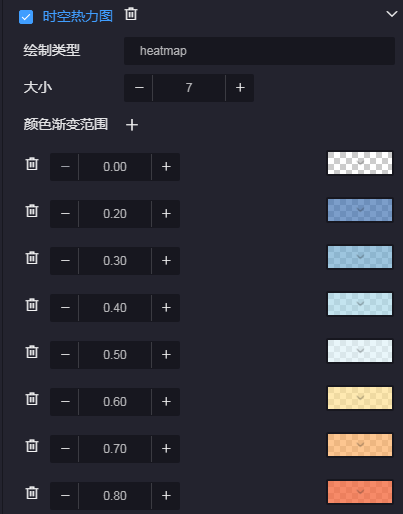The image size is (403, 514).
Task: Delete the 时空热力图 layer via trash icon
Action: point(131,14)
